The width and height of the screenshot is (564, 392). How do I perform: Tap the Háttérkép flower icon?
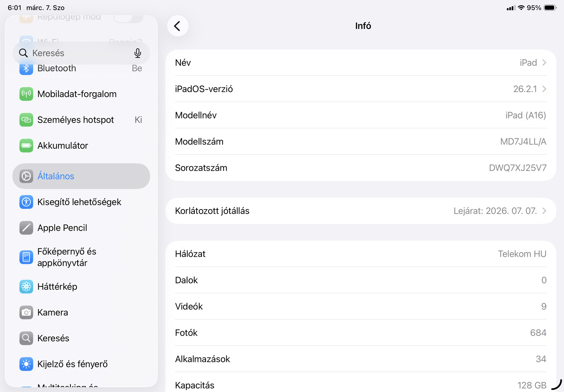[x=26, y=287]
